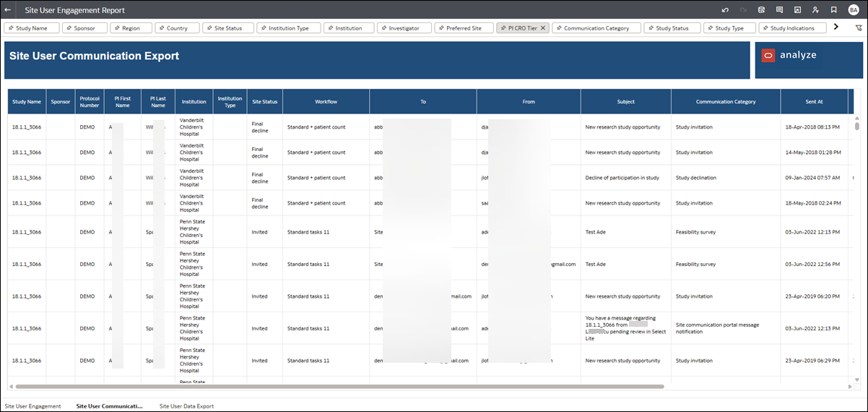Click the Workflow column header
The height and width of the screenshot is (412, 868).
[x=326, y=102]
